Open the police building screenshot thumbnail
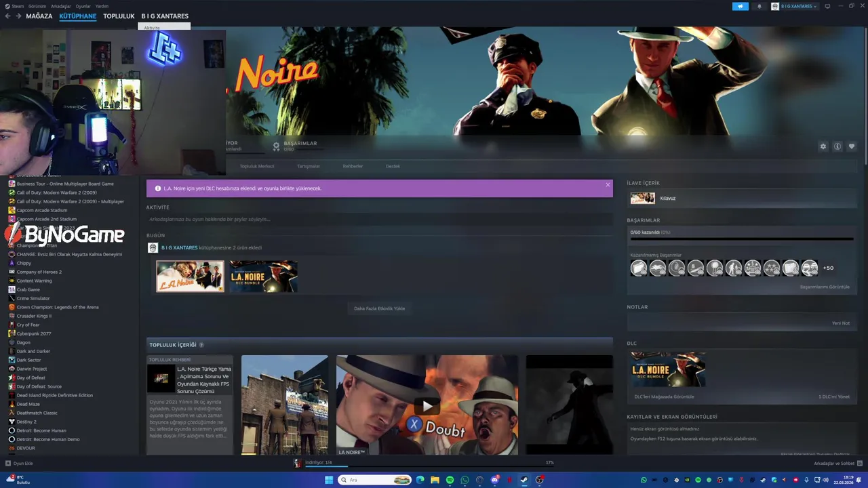Screen dimensions: 868x488 pos(284,405)
